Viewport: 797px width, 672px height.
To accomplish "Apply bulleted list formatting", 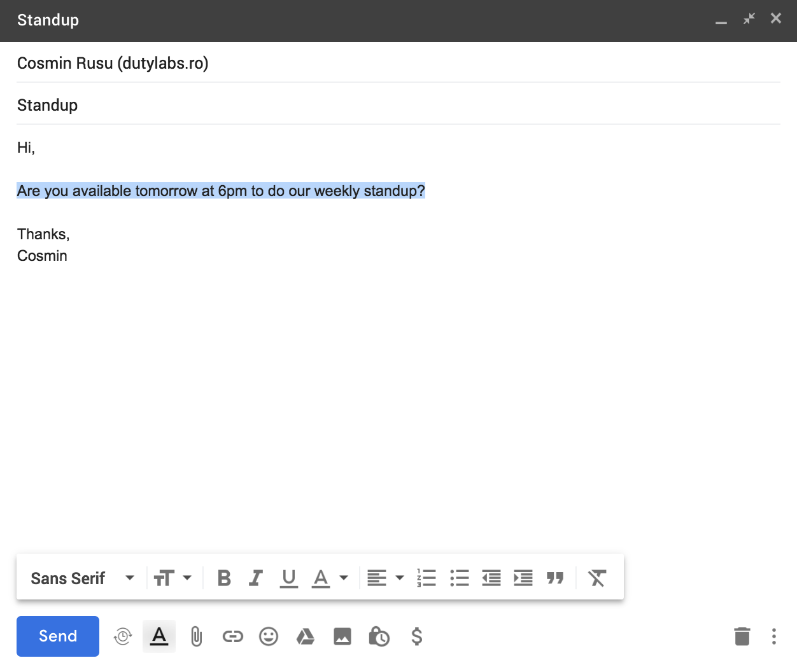I will point(460,578).
